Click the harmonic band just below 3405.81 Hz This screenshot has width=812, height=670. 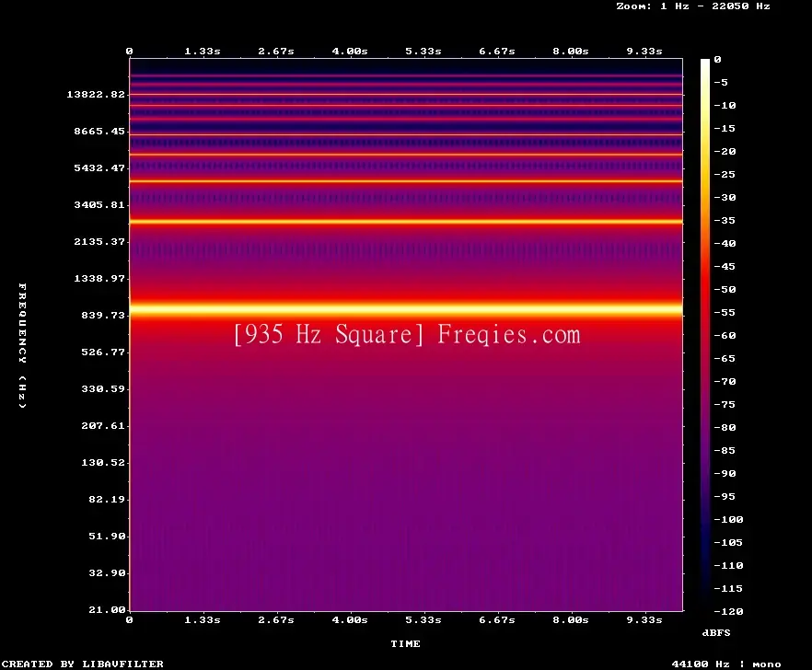[x=406, y=222]
